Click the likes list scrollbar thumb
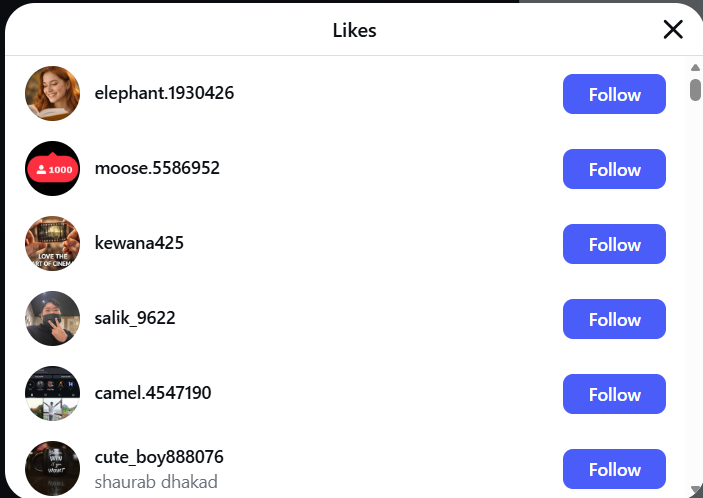703x498 pixels. point(695,88)
